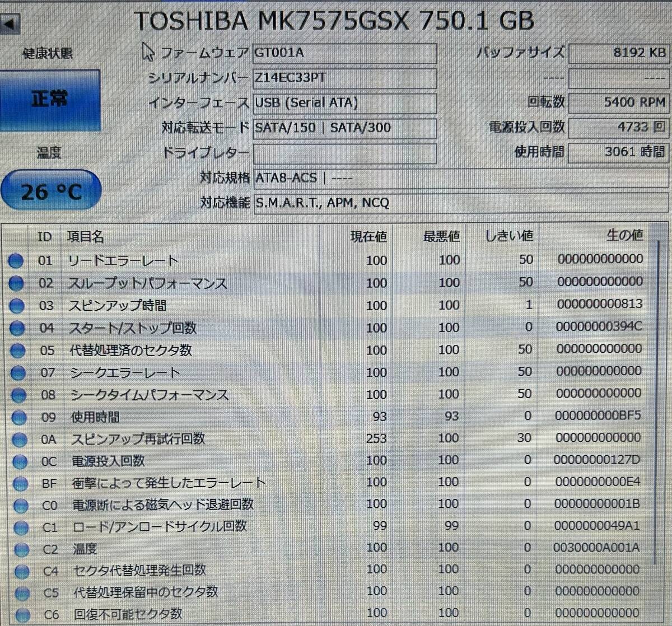Select the シークタイムパフォーマンス row name

(x=150, y=395)
